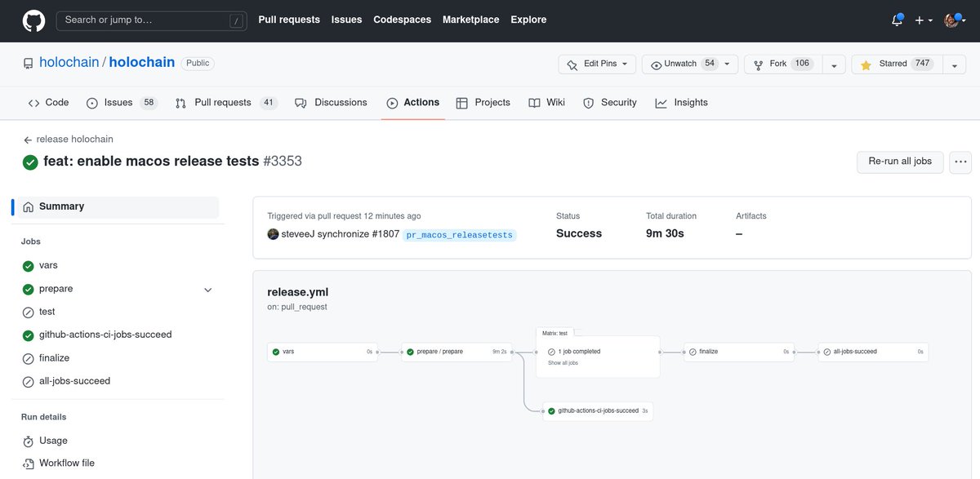This screenshot has height=479, width=980.
Task: Click the all-jobs-succeed graph node
Action: pyautogui.click(x=873, y=352)
